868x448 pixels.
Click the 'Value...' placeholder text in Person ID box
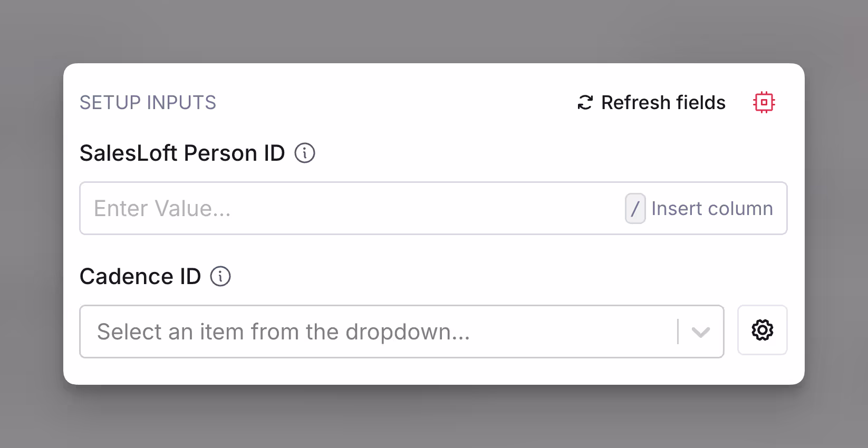click(x=192, y=208)
